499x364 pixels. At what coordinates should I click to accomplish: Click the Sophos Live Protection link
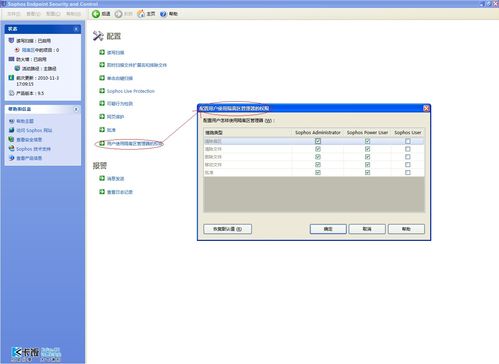click(x=131, y=91)
